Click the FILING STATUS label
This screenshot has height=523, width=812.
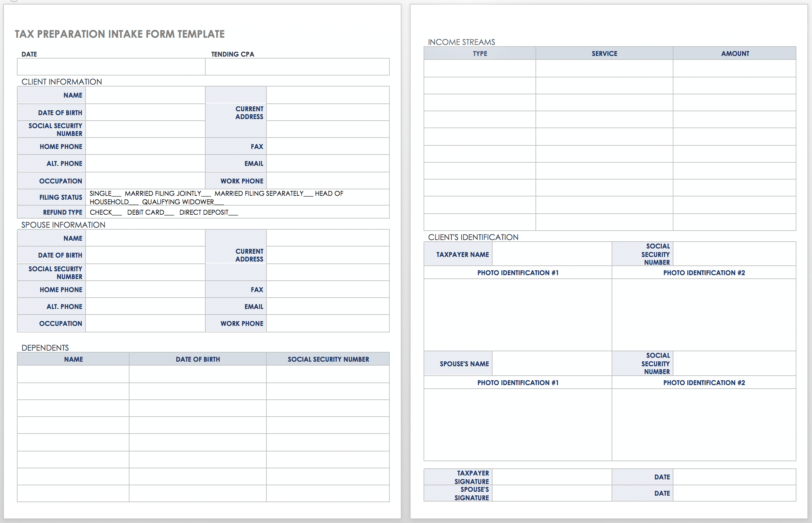[x=61, y=197]
